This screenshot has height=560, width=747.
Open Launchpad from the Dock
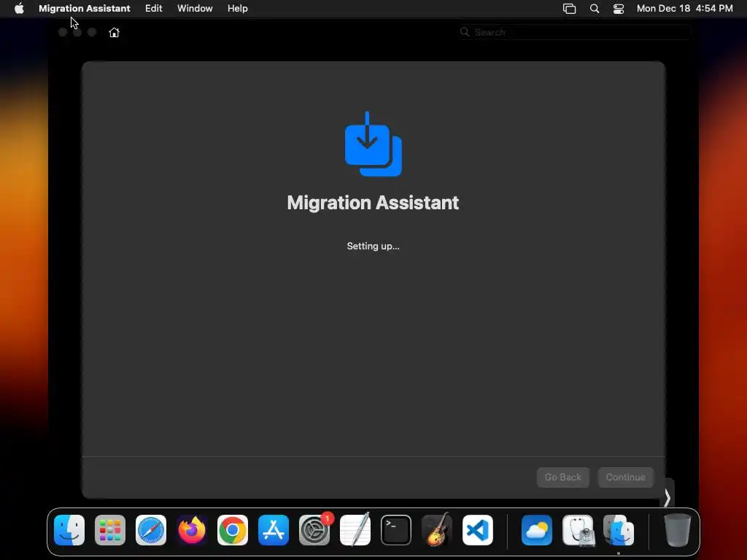tap(110, 530)
